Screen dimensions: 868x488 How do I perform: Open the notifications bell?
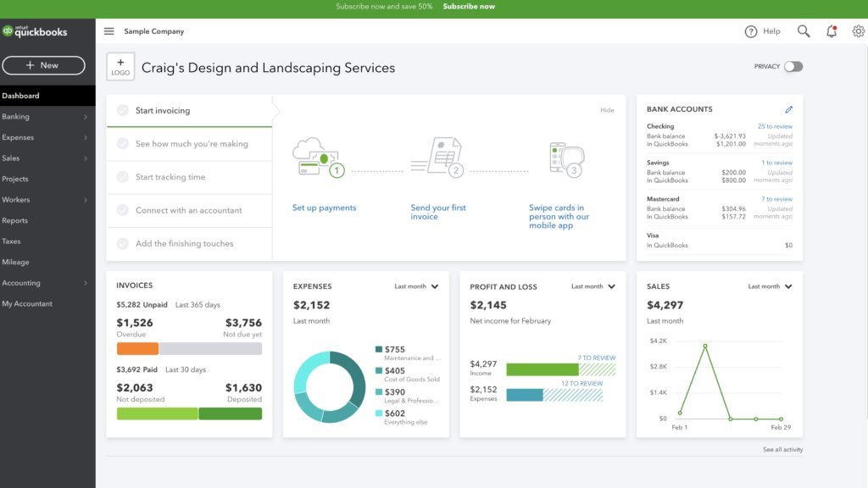(x=832, y=31)
